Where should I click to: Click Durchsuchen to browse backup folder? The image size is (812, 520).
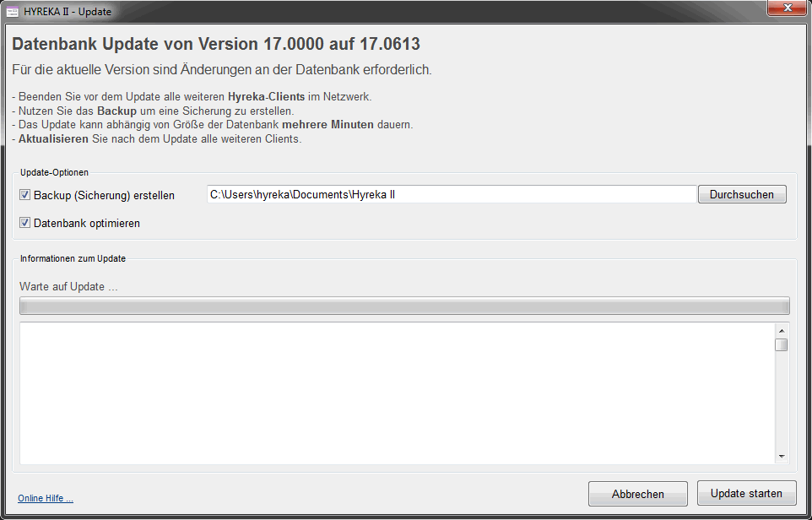[x=742, y=194]
